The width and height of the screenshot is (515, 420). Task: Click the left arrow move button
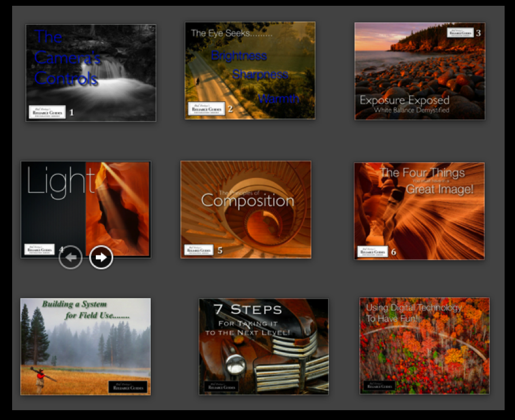[x=70, y=258]
